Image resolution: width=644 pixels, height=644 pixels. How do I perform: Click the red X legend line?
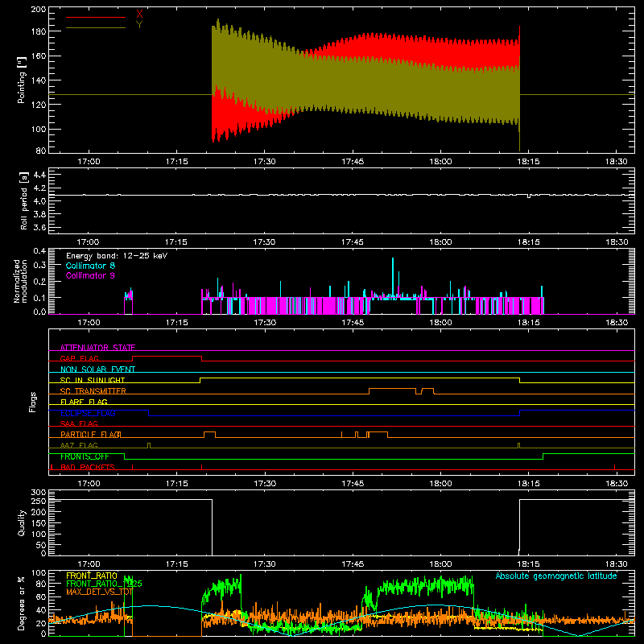pos(96,17)
